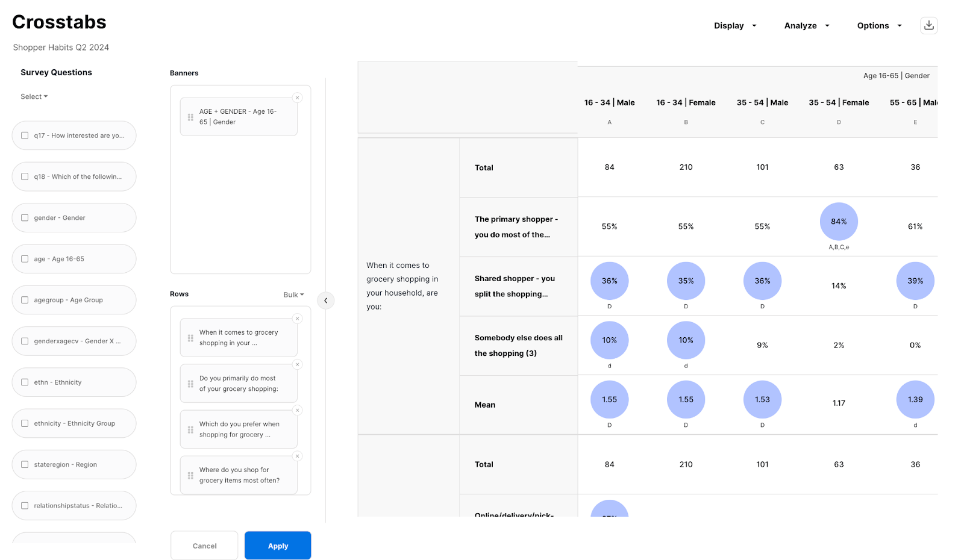This screenshot has width=964, height=560.
Task: Remove 'Where do you shop for' row
Action: pyautogui.click(x=297, y=456)
